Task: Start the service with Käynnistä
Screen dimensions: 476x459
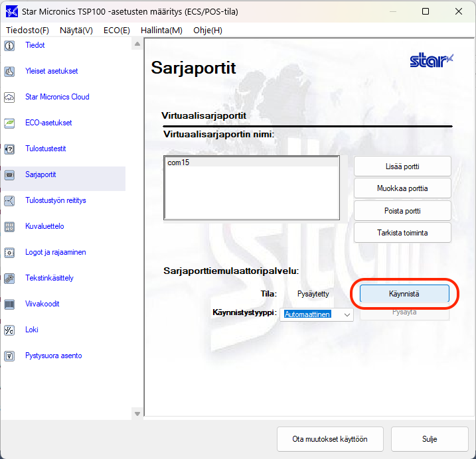Action: 404,294
